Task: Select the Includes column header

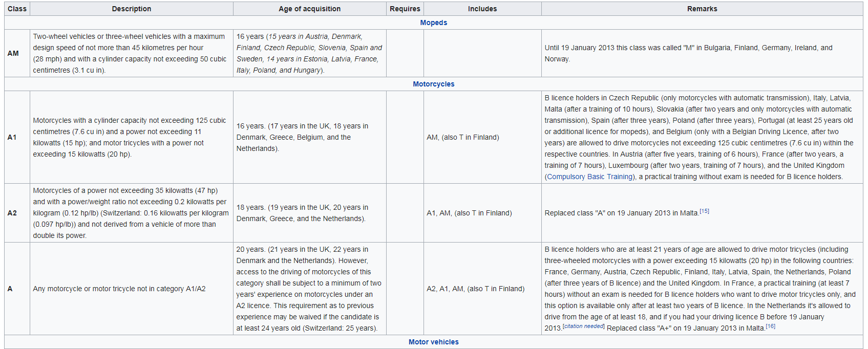Action: [x=482, y=9]
